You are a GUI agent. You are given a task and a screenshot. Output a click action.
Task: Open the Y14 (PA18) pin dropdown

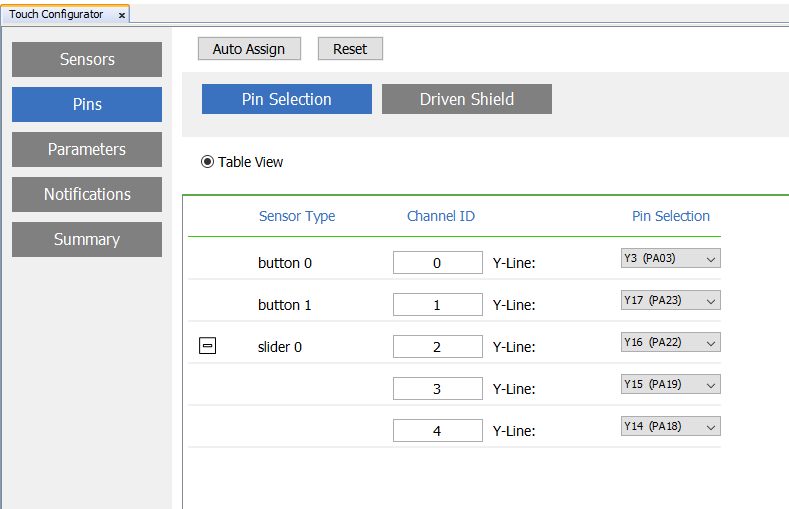(670, 427)
